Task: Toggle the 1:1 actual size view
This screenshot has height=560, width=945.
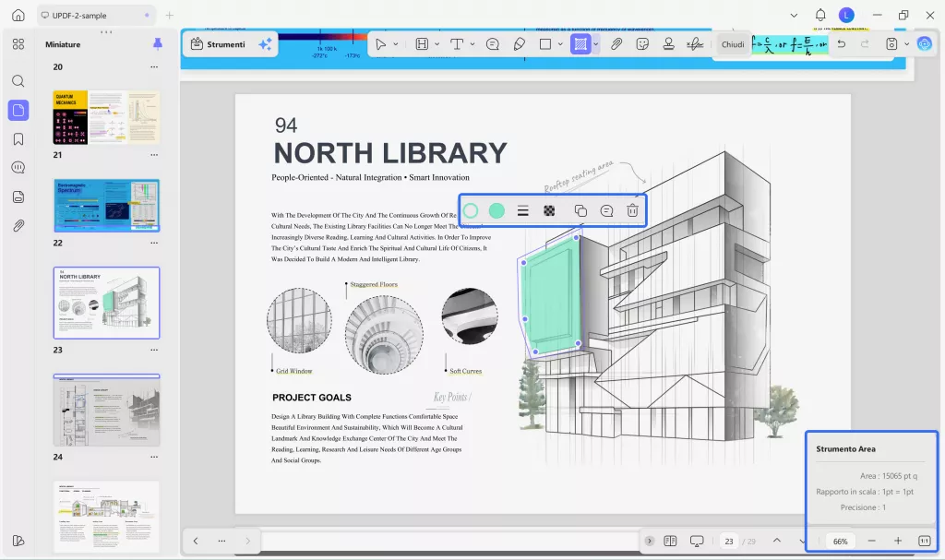Action: point(924,541)
